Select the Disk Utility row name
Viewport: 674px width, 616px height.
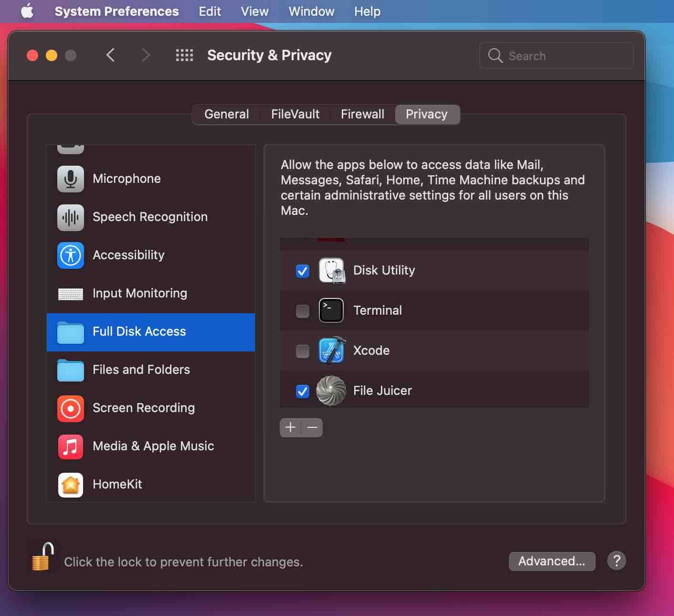point(384,270)
